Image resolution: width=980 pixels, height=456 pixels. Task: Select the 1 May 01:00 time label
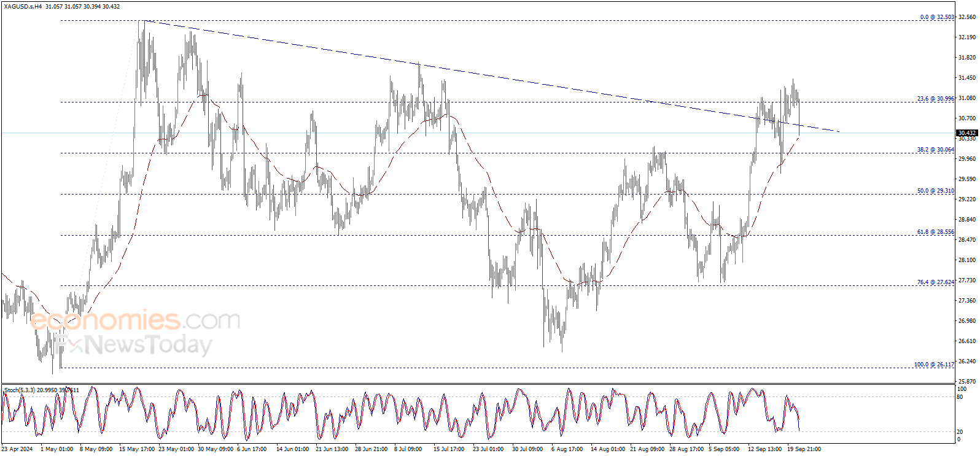tap(56, 449)
